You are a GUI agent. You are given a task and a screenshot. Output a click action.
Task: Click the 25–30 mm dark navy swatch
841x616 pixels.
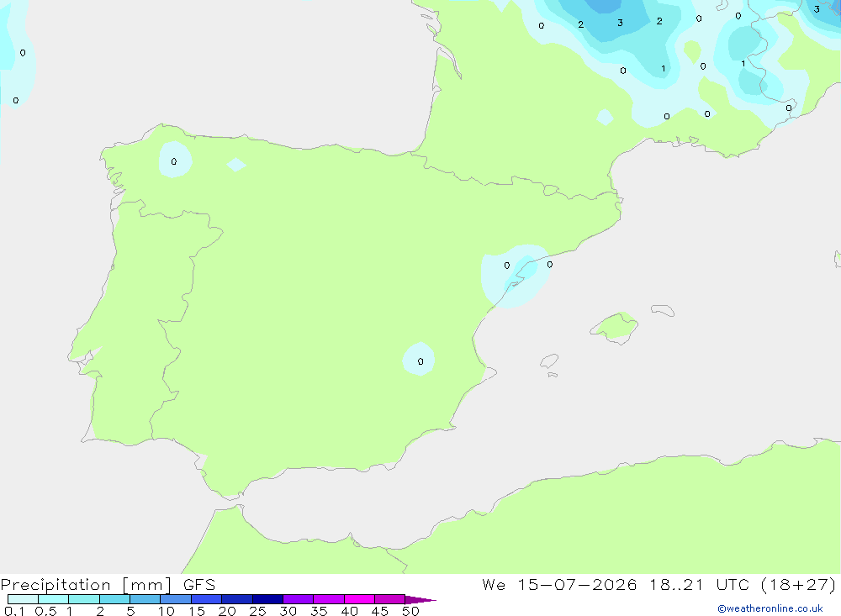tap(267, 599)
